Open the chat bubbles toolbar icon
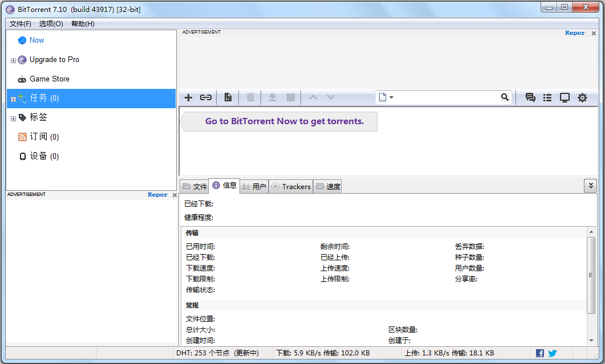Viewport: 605px width, 364px height. 530,97
